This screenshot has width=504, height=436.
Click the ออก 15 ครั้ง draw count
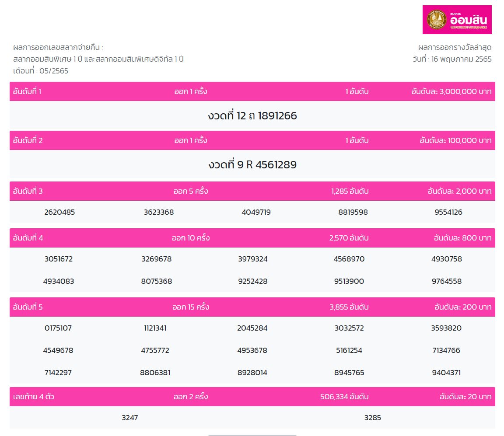[x=191, y=307]
